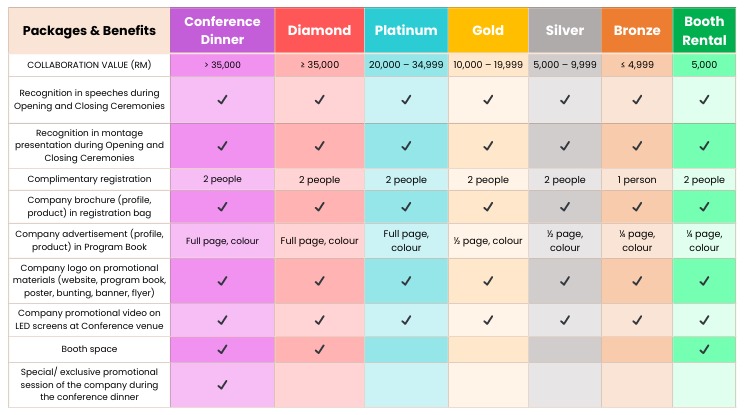Click the Conference Dinner checkmark in Booth space row
744x415 pixels.
click(222, 349)
